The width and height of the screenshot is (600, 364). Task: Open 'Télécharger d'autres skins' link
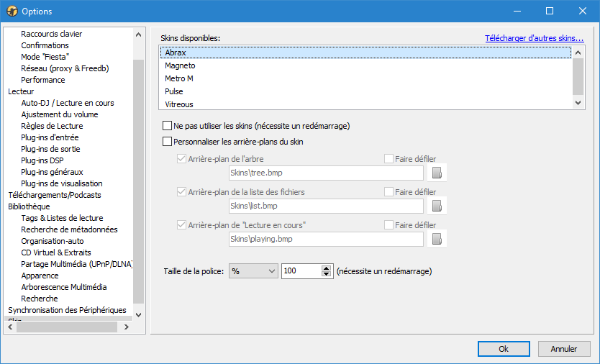(534, 38)
